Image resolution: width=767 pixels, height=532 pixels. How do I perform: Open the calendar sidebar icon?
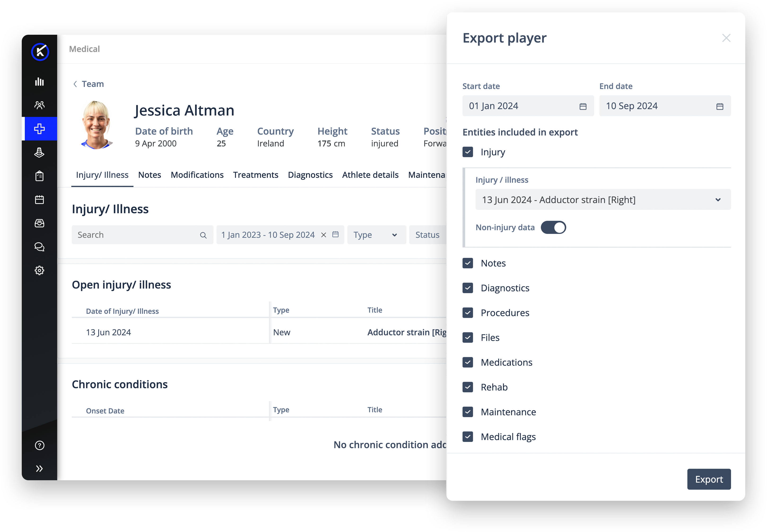coord(39,200)
